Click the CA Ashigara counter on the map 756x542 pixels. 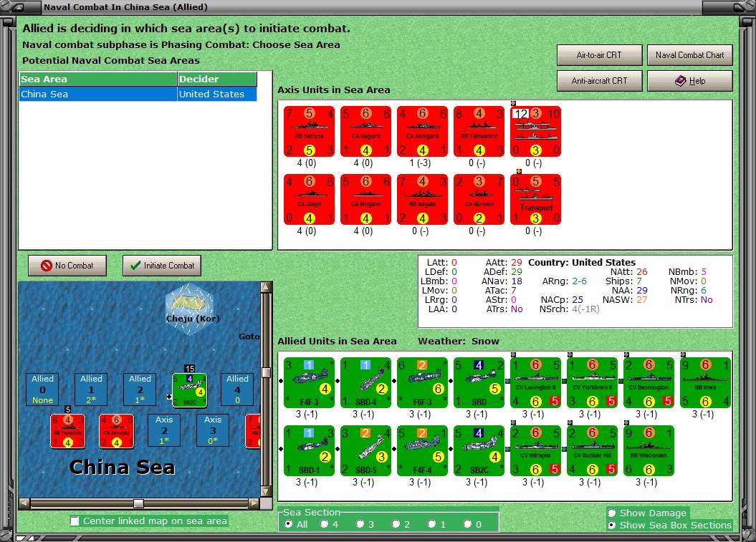tap(116, 431)
